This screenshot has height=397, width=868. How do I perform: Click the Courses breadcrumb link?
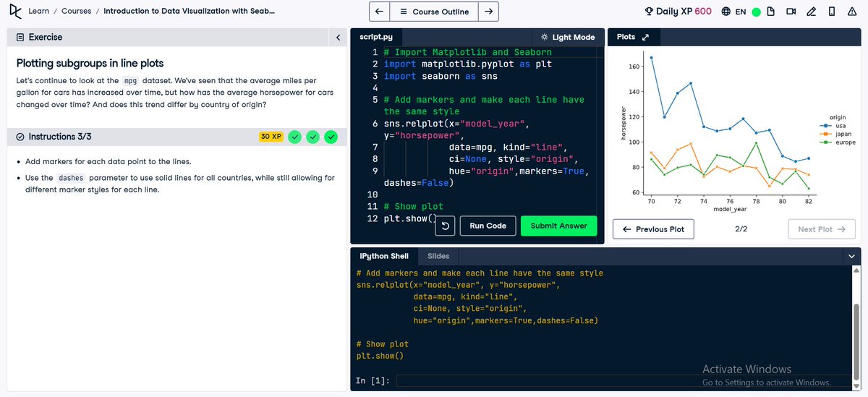[x=76, y=12]
